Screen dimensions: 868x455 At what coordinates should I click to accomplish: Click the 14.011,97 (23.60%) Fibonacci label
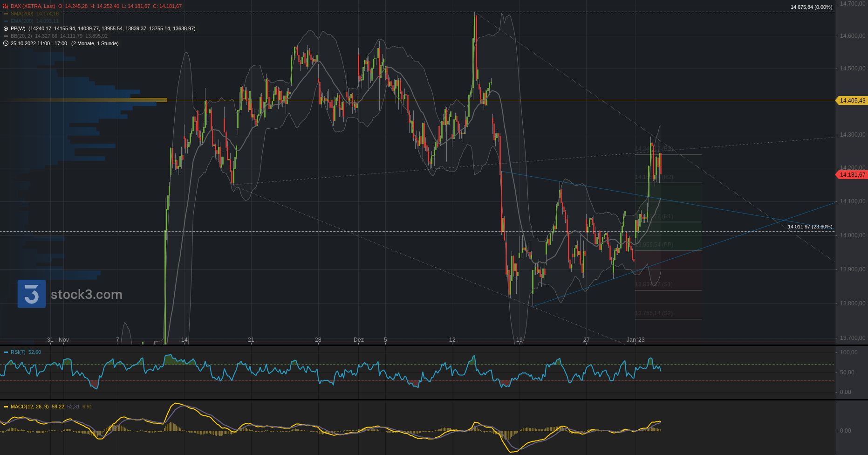[x=810, y=227]
